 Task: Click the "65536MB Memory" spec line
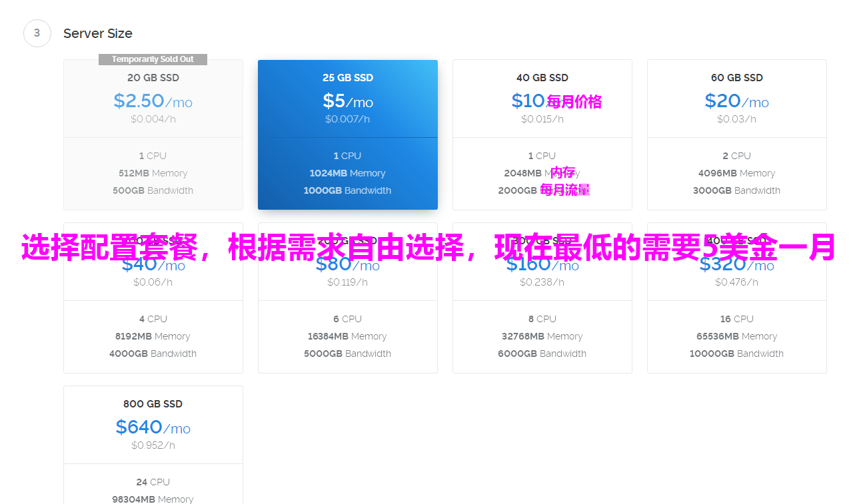[737, 336]
